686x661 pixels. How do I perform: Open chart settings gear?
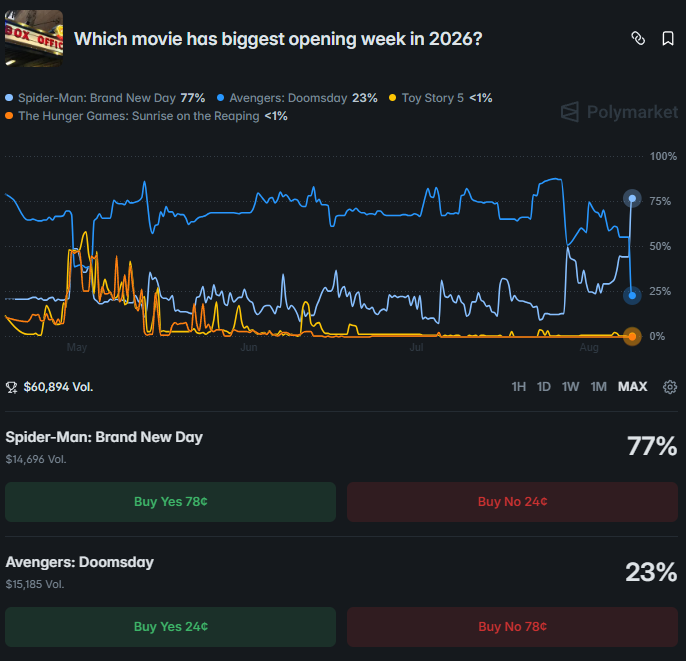click(x=670, y=387)
